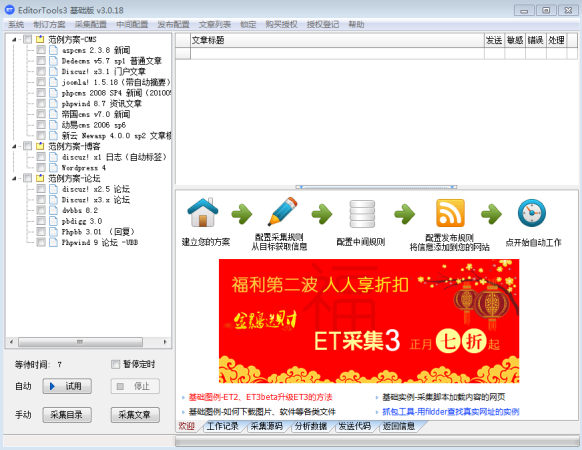582x450 pixels.
Task: Collapse the 范例方案-博客 tree node
Action: point(14,146)
